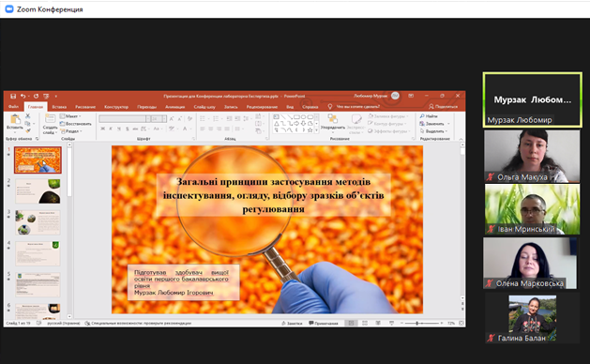The image size is (590, 364).
Task: Click the Share (Поделиться) button
Action: [x=444, y=107]
